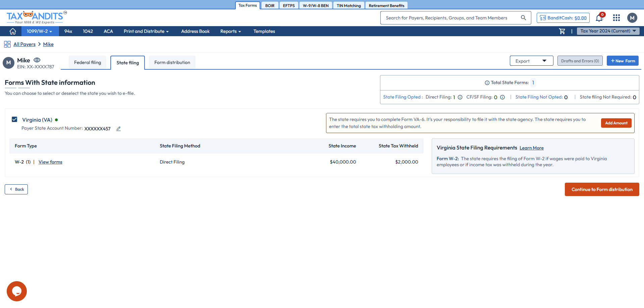644x308 pixels.
Task: Click Continue to Form distribution button
Action: coord(602,189)
